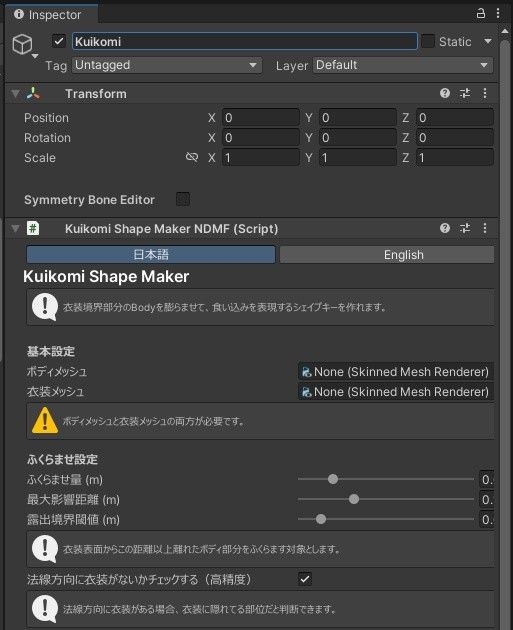The height and width of the screenshot is (630, 513).
Task: Open Transform component kebab menu
Action: [x=485, y=93]
